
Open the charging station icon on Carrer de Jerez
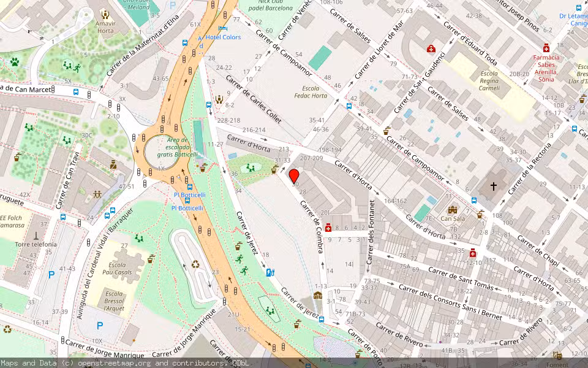pos(270,272)
